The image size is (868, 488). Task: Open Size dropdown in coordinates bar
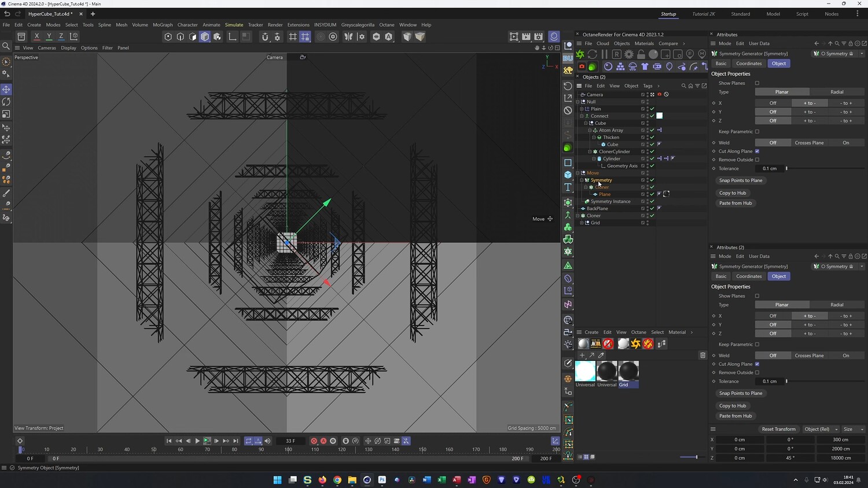click(853, 429)
